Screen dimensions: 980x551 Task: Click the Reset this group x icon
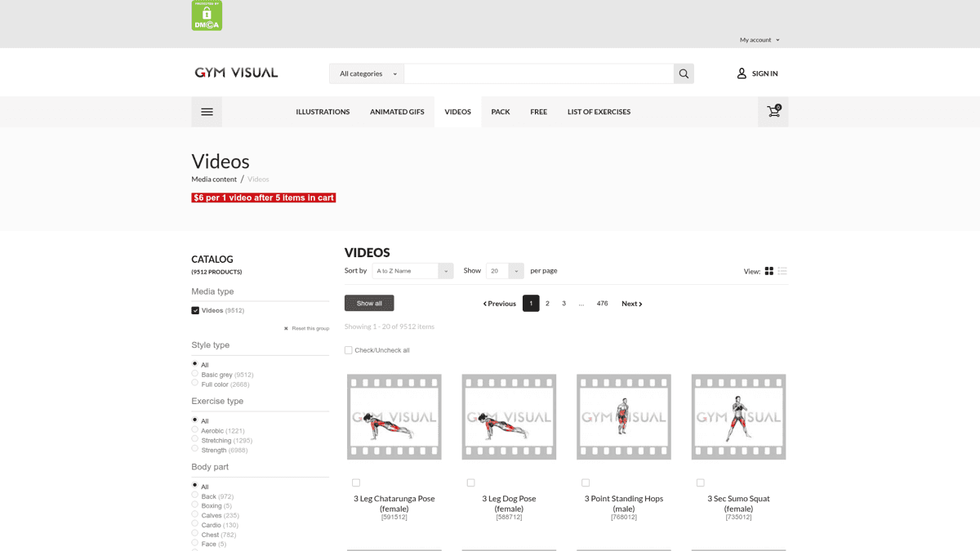point(286,328)
